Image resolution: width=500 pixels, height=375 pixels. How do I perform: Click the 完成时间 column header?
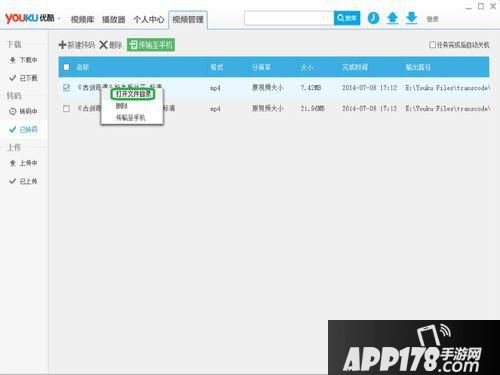355,67
